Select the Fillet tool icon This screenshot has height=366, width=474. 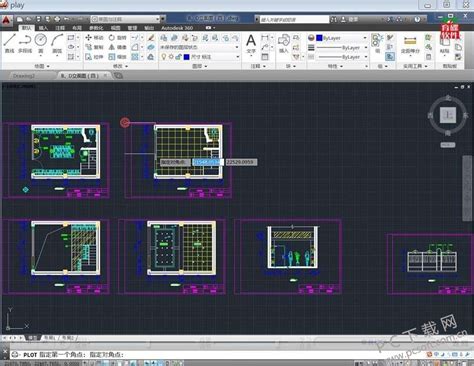pyautogui.click(x=135, y=47)
